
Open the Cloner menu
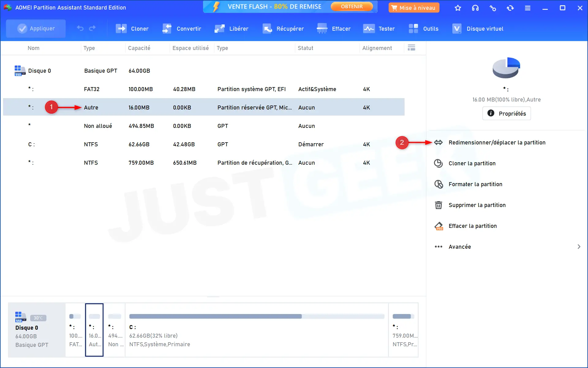132,29
